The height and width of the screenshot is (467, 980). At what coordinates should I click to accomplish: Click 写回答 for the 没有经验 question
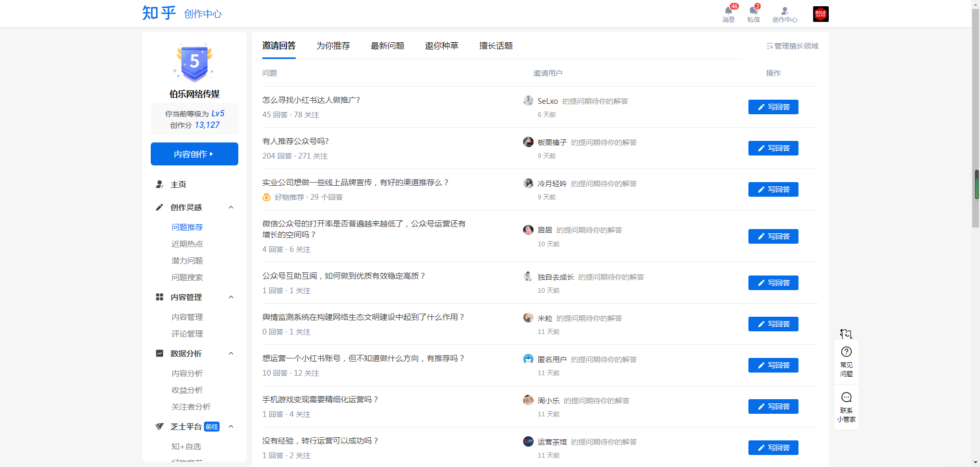(x=773, y=448)
